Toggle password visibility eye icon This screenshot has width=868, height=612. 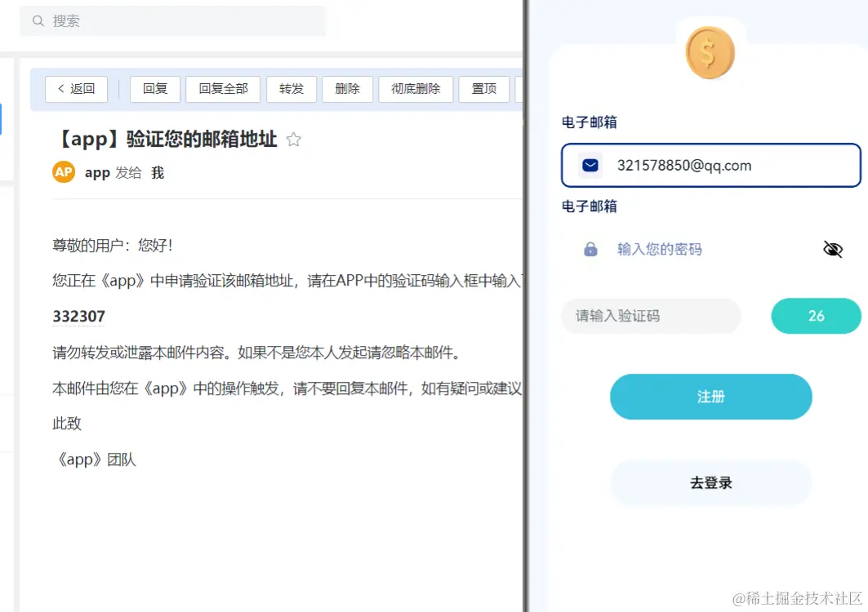pyautogui.click(x=833, y=249)
